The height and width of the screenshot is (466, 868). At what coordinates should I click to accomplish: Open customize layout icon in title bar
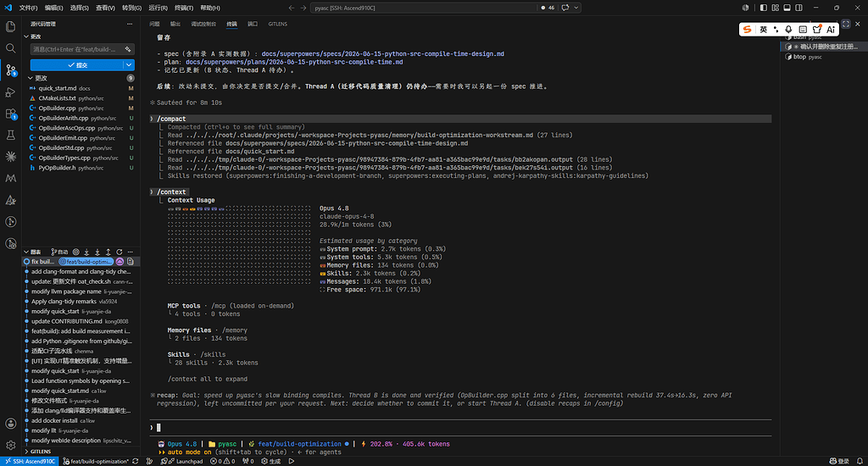[x=775, y=8]
